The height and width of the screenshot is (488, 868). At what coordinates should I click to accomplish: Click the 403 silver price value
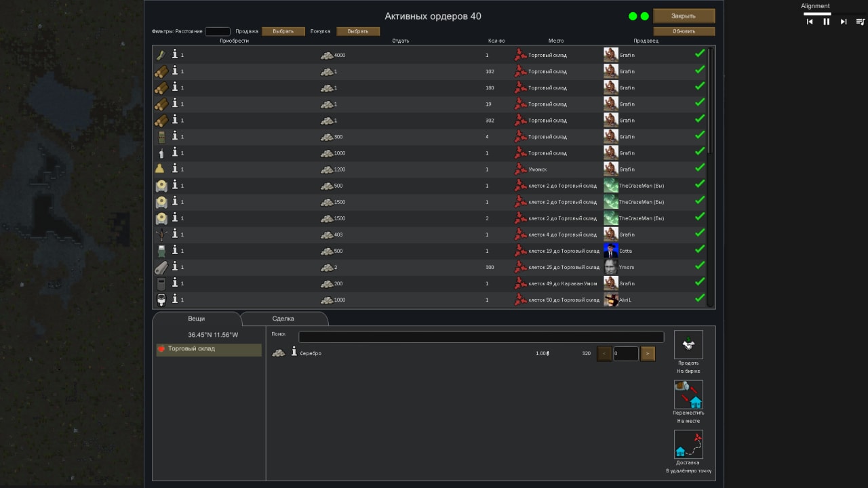coord(338,235)
